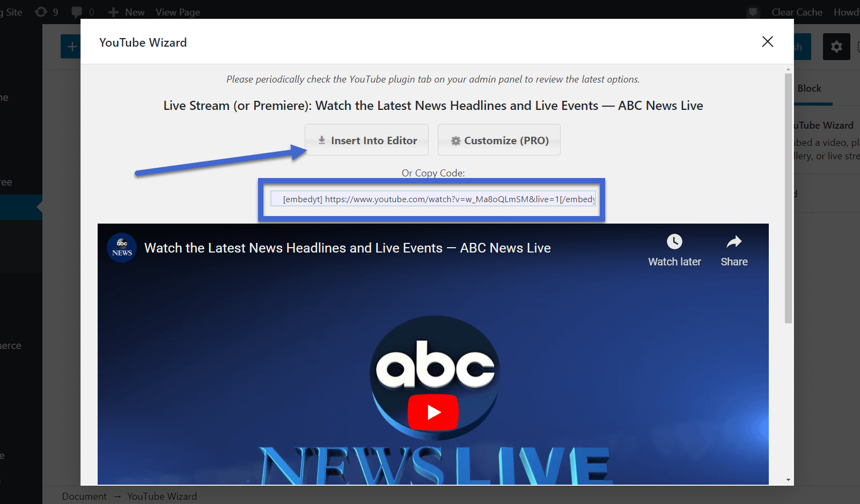The height and width of the screenshot is (504, 860).
Task: Click the dialog scrollbar down arrow
Action: [x=788, y=480]
